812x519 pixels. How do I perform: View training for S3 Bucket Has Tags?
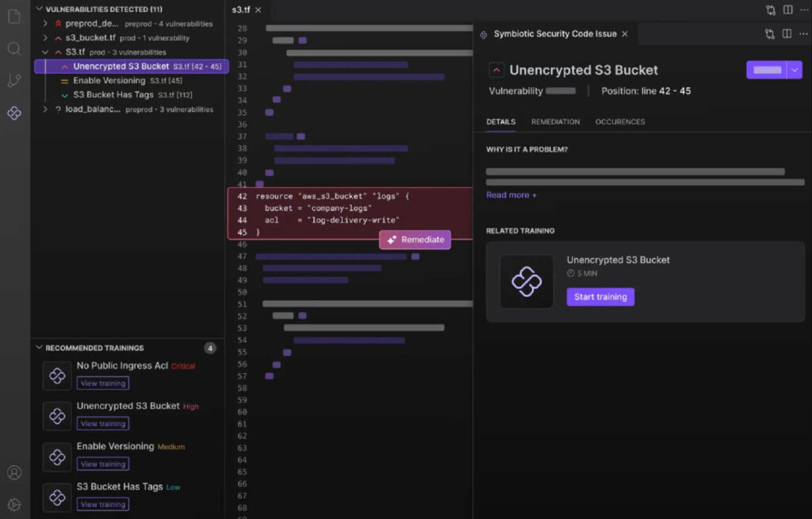pyautogui.click(x=103, y=505)
